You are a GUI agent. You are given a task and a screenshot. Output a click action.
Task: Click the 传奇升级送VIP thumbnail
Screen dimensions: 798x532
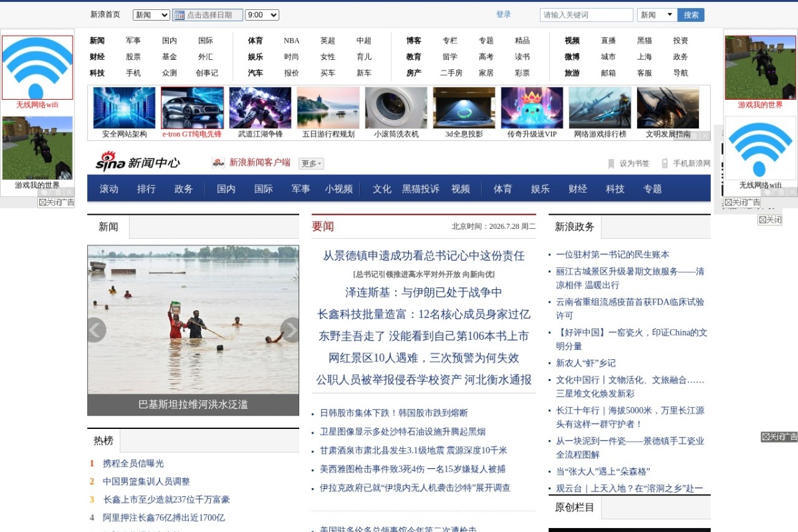[x=532, y=108]
